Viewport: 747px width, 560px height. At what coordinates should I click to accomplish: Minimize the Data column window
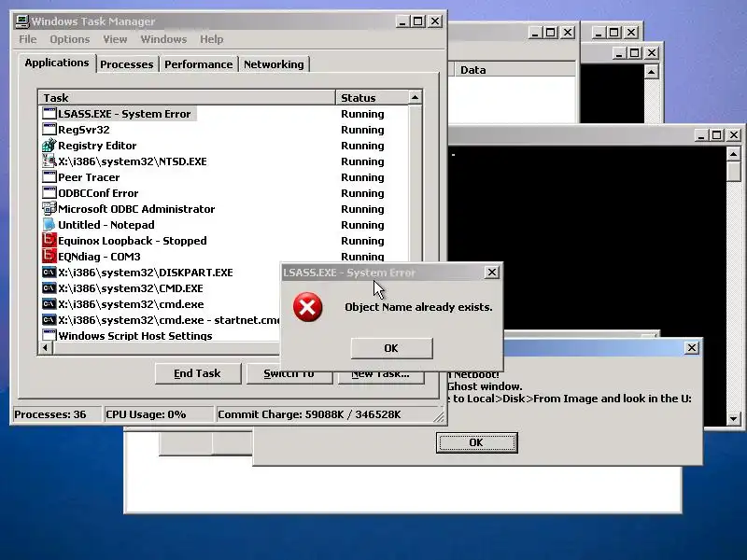534,33
